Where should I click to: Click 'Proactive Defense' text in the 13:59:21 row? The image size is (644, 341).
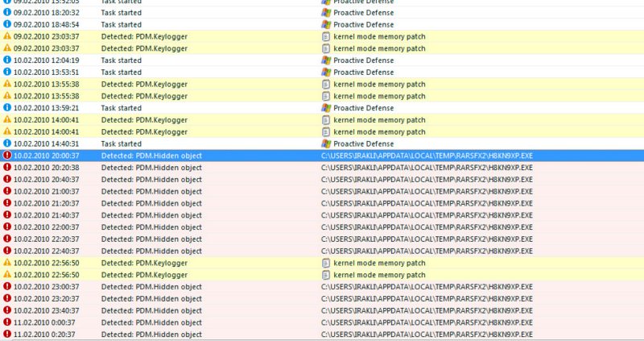click(x=364, y=108)
